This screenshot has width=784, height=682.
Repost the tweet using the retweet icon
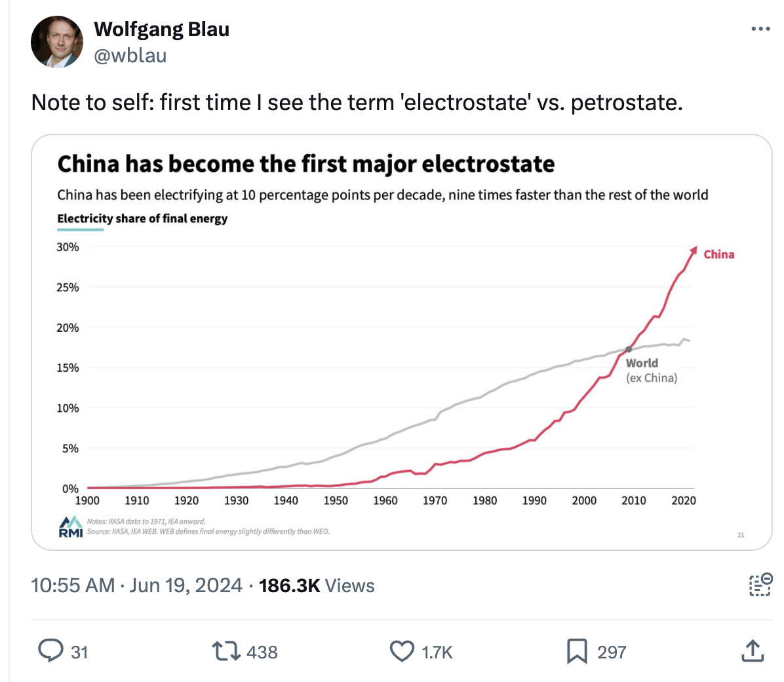click(225, 651)
